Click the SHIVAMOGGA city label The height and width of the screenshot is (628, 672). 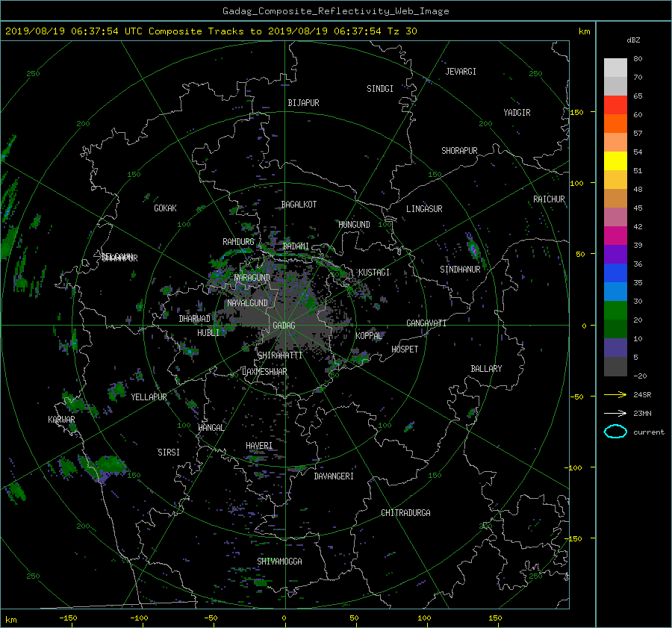click(x=279, y=562)
